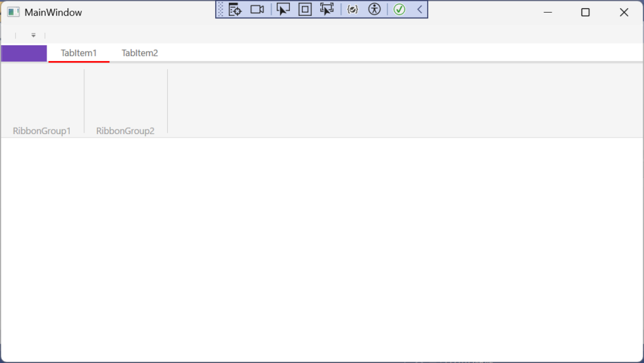Toggle Display Layout Adorners icon

tap(305, 9)
